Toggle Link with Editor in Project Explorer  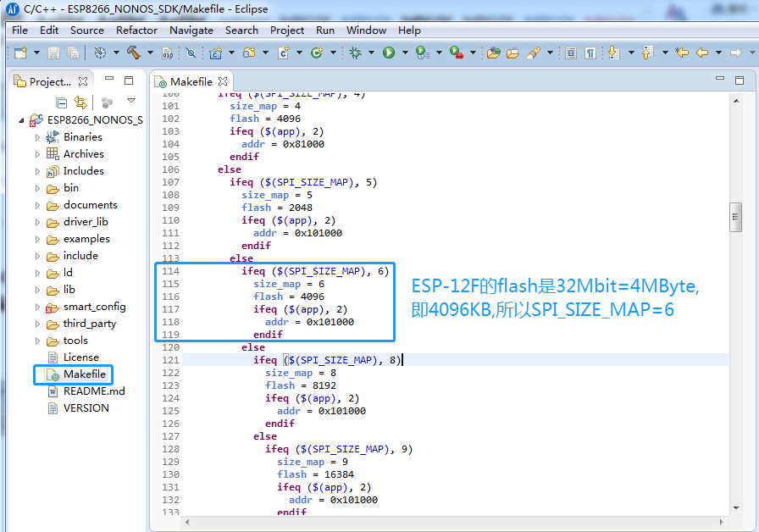80,103
